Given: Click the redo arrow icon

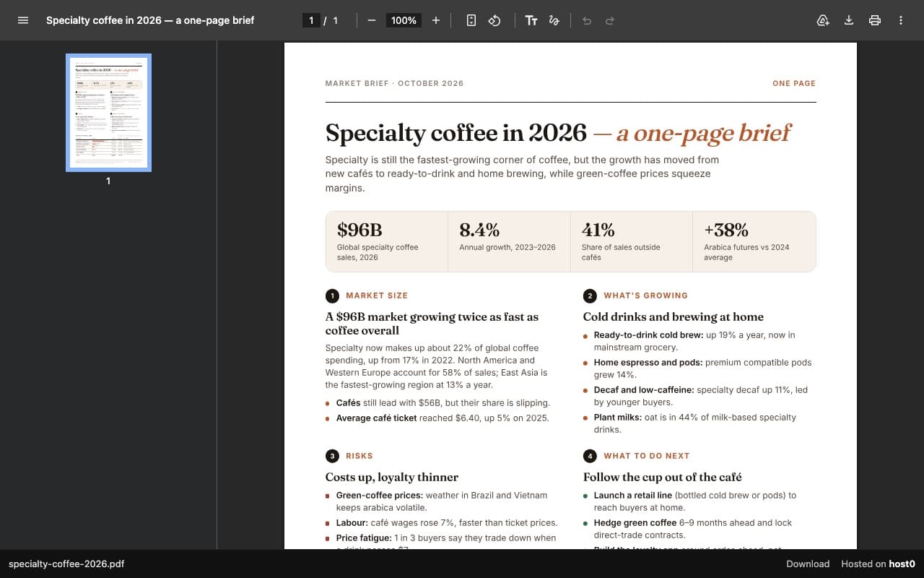Looking at the screenshot, I should [610, 20].
